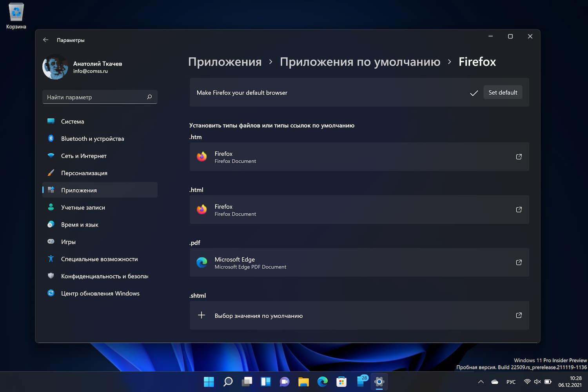
Task: Change the .html default app Firefox row
Action: (359, 210)
